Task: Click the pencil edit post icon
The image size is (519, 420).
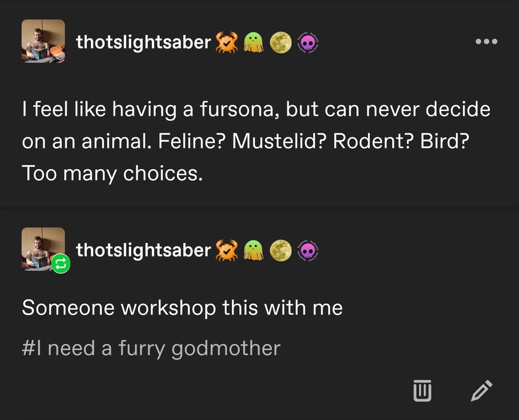Action: 481,390
